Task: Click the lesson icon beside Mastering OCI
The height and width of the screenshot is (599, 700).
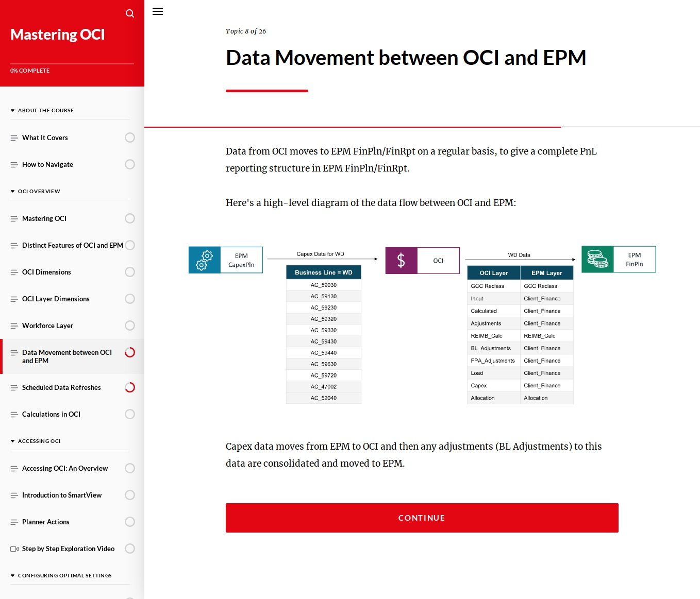Action: pos(14,219)
